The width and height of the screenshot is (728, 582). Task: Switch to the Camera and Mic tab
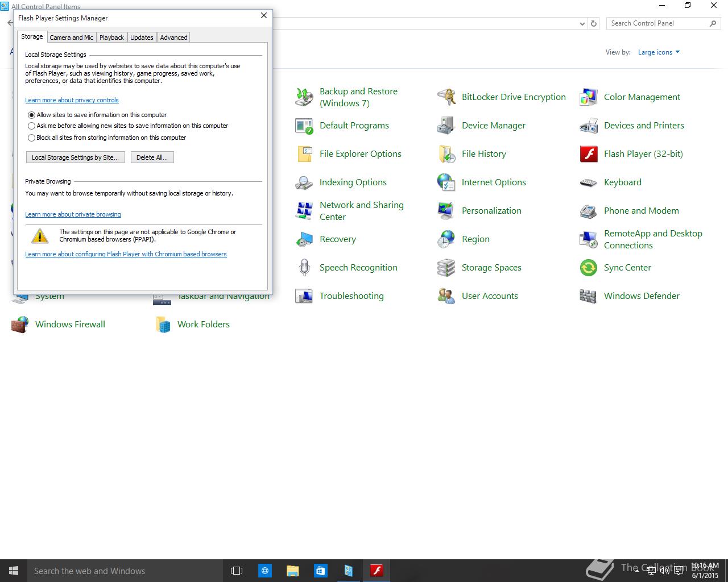(71, 38)
